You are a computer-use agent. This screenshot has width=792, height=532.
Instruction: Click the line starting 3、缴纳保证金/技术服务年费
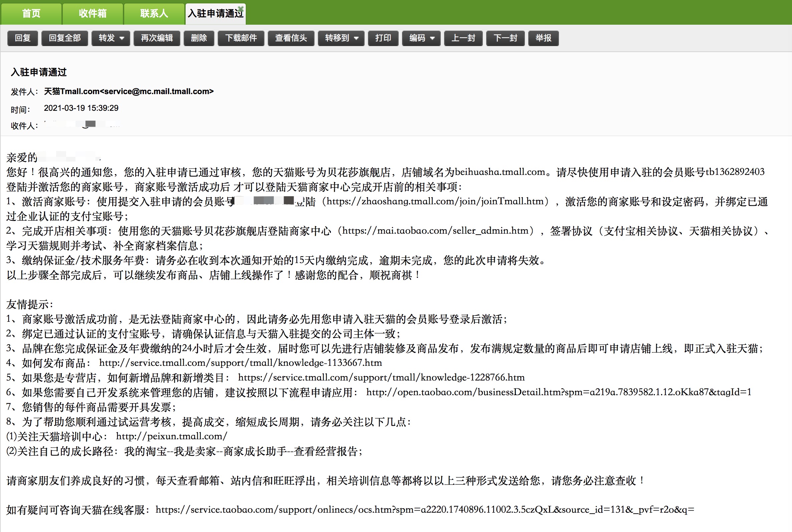(276, 260)
